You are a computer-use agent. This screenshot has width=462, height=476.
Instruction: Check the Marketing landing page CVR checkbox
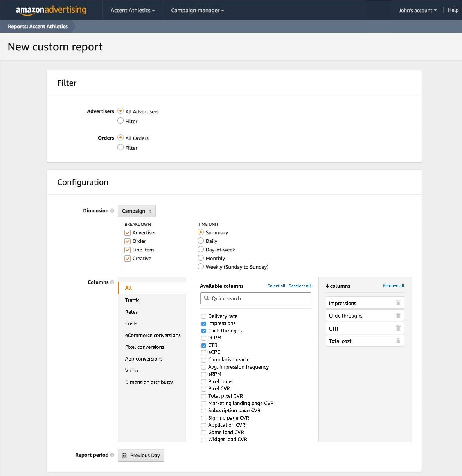click(x=204, y=404)
